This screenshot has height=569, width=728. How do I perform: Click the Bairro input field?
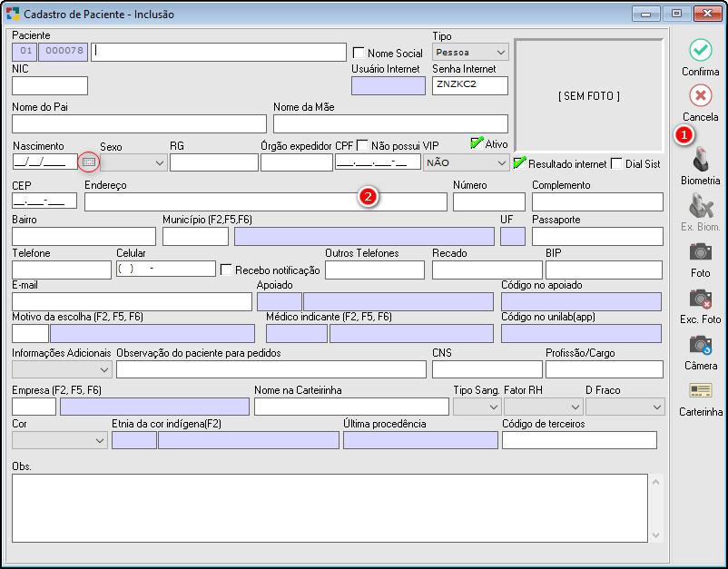(x=84, y=236)
